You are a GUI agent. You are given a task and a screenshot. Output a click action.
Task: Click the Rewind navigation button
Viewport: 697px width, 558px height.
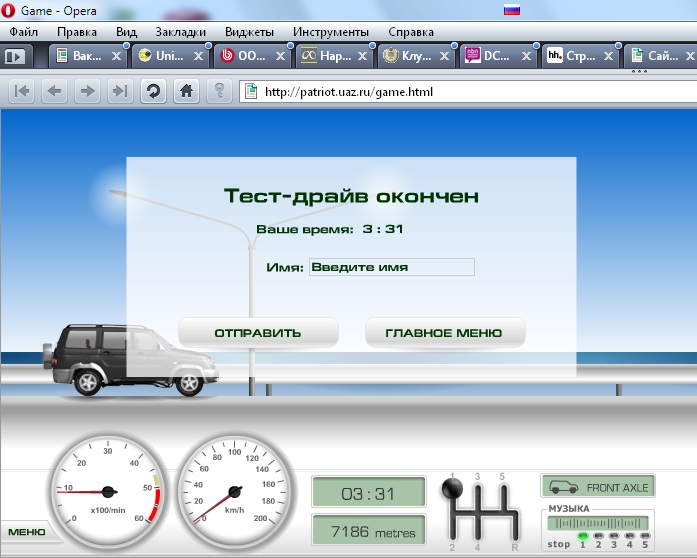pyautogui.click(x=23, y=91)
